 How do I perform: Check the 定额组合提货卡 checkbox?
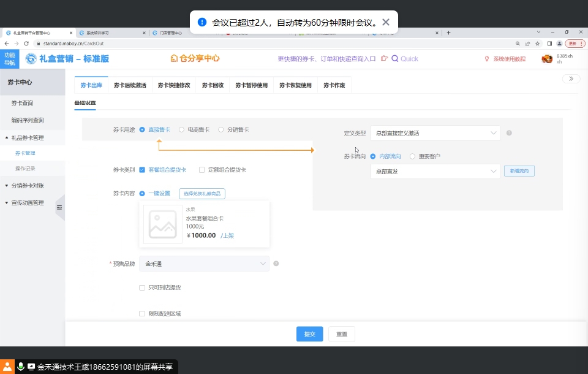[x=202, y=170]
